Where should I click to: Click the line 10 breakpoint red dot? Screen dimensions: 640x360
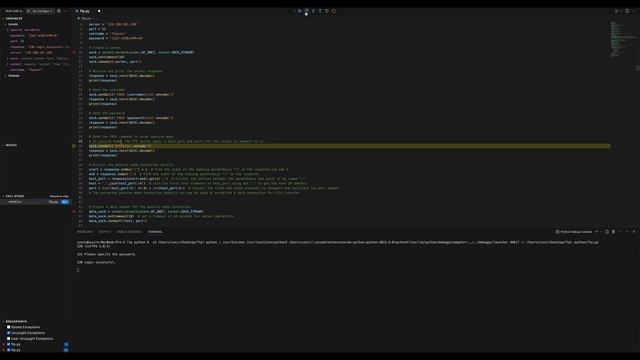[74, 52]
